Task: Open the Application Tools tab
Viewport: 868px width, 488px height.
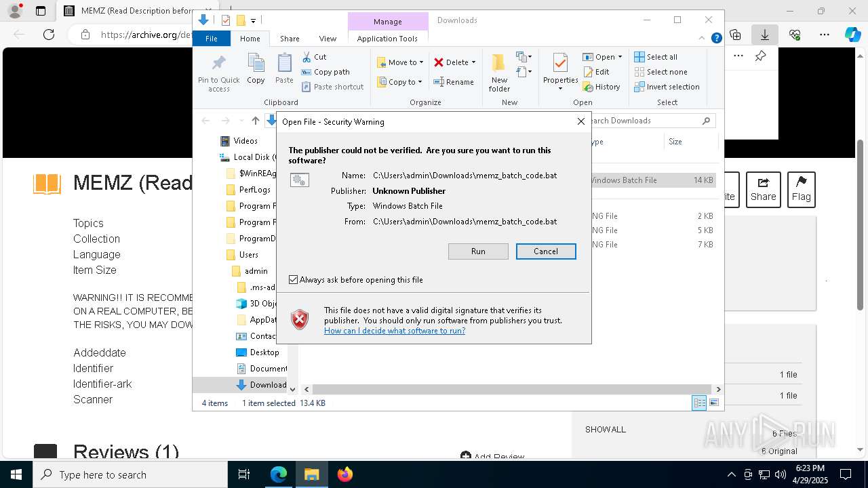Action: (x=387, y=39)
